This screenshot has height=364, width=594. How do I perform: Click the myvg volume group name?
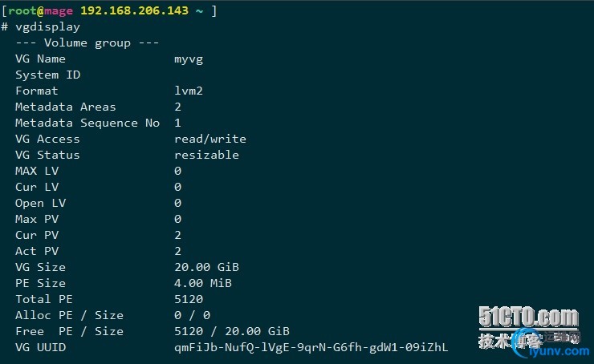189,59
